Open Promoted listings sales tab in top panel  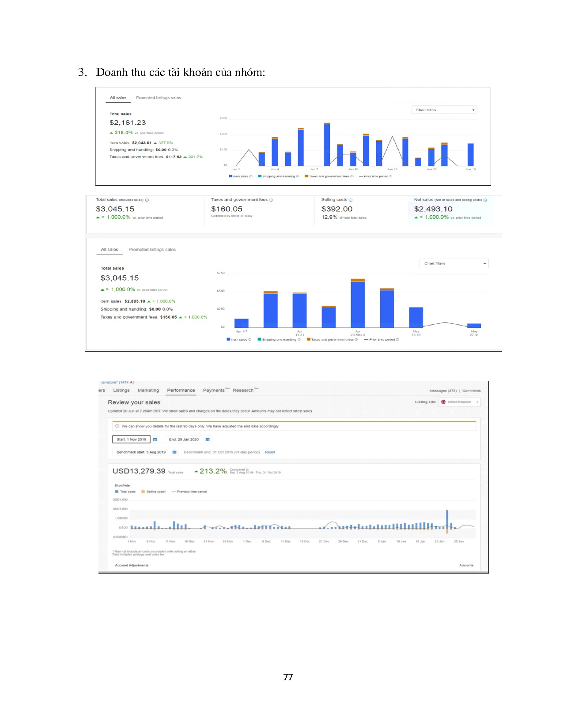tap(158, 98)
